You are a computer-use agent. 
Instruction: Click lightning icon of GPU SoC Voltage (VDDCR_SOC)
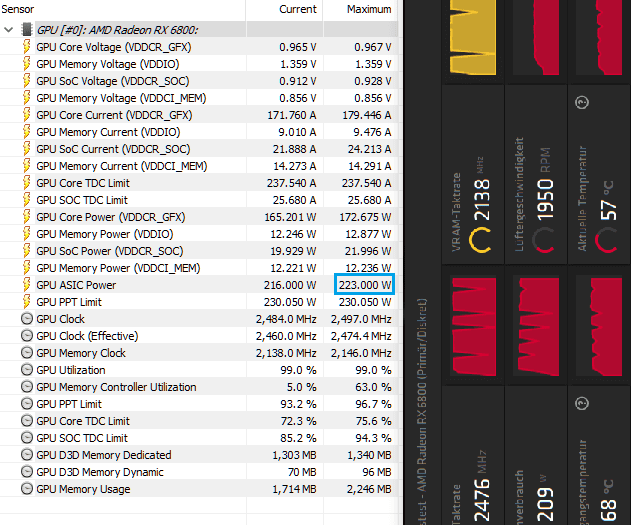tap(27, 81)
